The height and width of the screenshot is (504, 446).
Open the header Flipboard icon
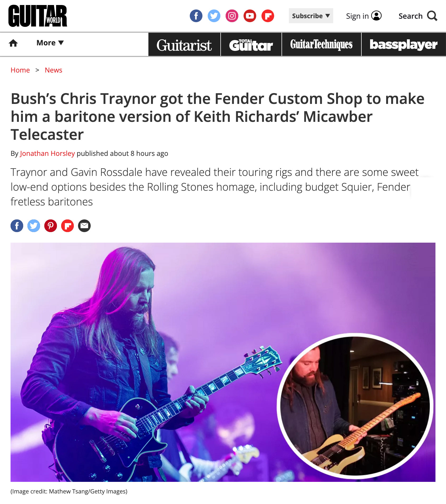pos(268,16)
